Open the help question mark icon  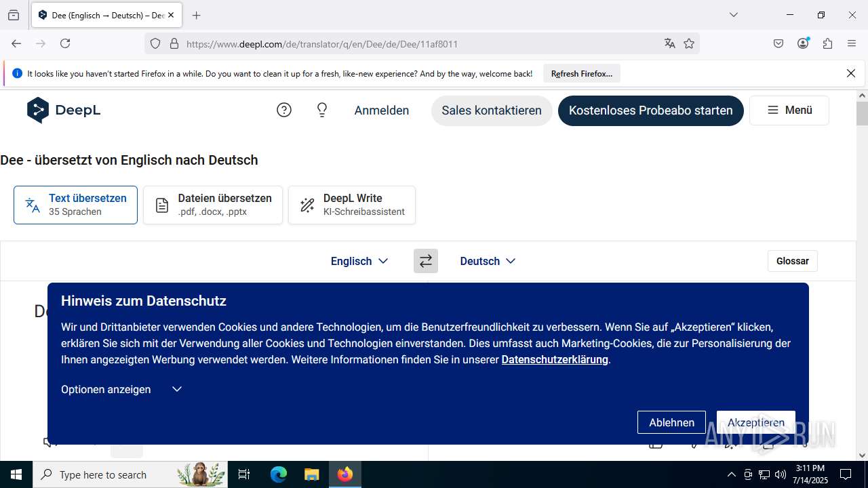pyautogui.click(x=284, y=110)
